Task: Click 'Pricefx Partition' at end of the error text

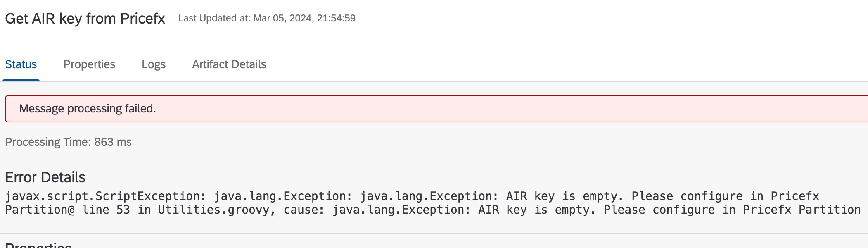Action: [x=802, y=210]
